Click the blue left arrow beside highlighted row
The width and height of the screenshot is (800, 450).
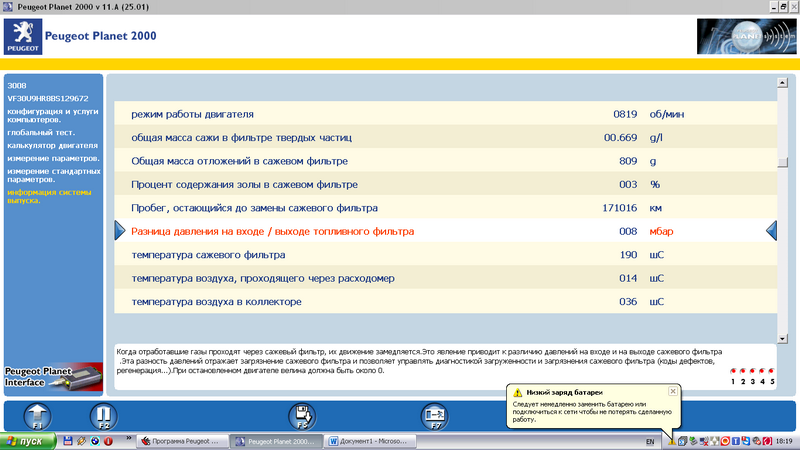771,232
